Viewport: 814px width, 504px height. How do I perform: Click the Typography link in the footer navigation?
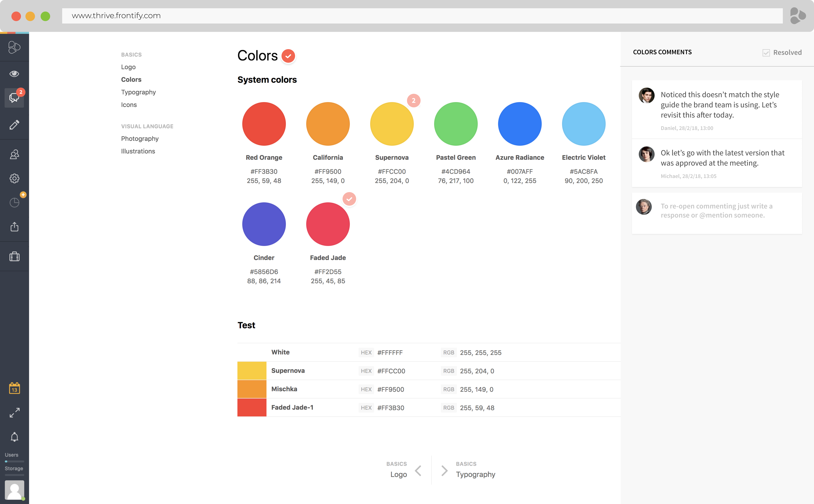476,474
